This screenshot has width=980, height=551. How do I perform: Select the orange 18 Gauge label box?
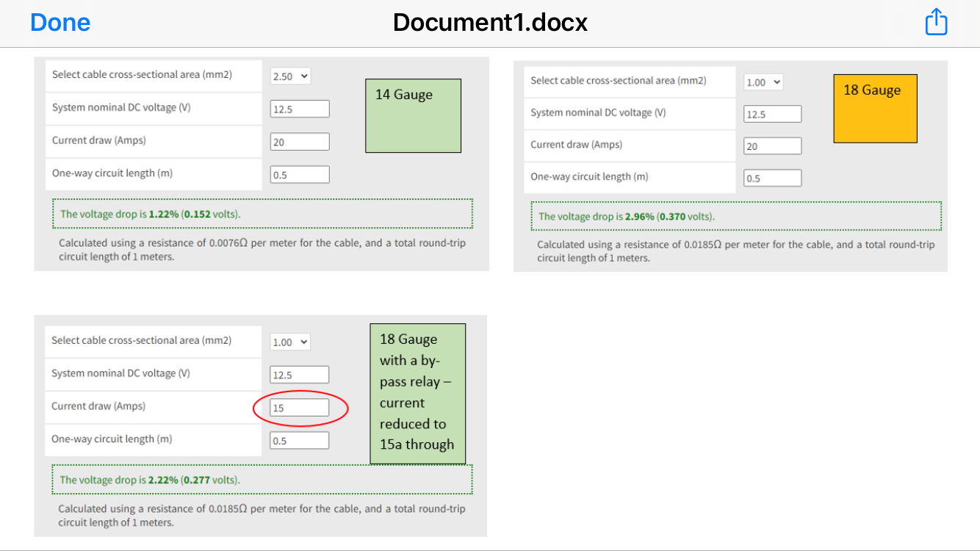[875, 108]
